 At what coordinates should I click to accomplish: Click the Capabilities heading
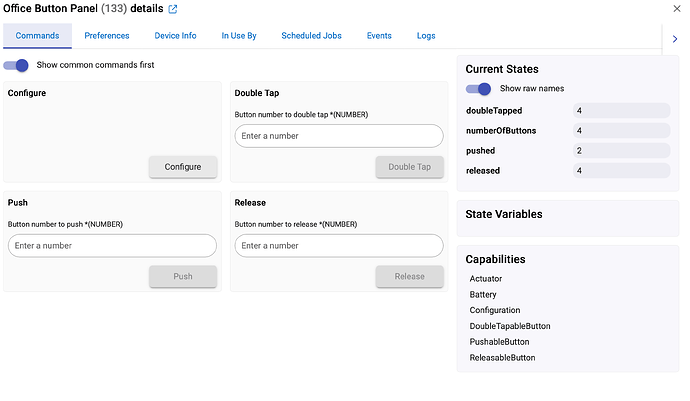[x=495, y=259]
